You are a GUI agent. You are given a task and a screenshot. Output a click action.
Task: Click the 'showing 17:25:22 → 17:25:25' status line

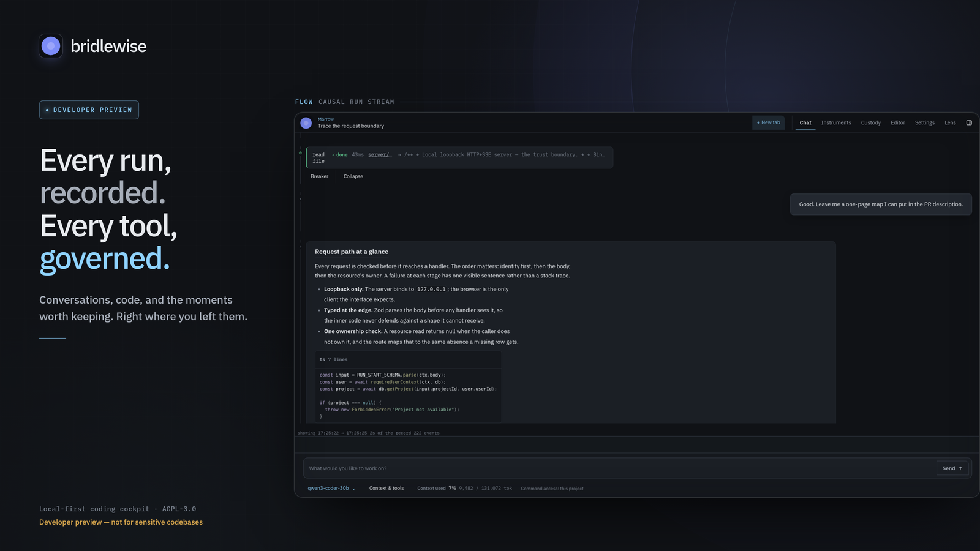coord(368,433)
